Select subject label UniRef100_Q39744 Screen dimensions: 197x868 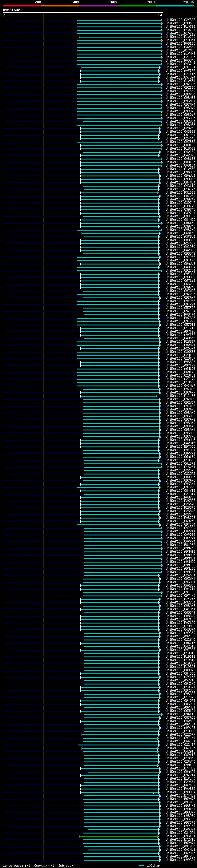click(x=180, y=213)
